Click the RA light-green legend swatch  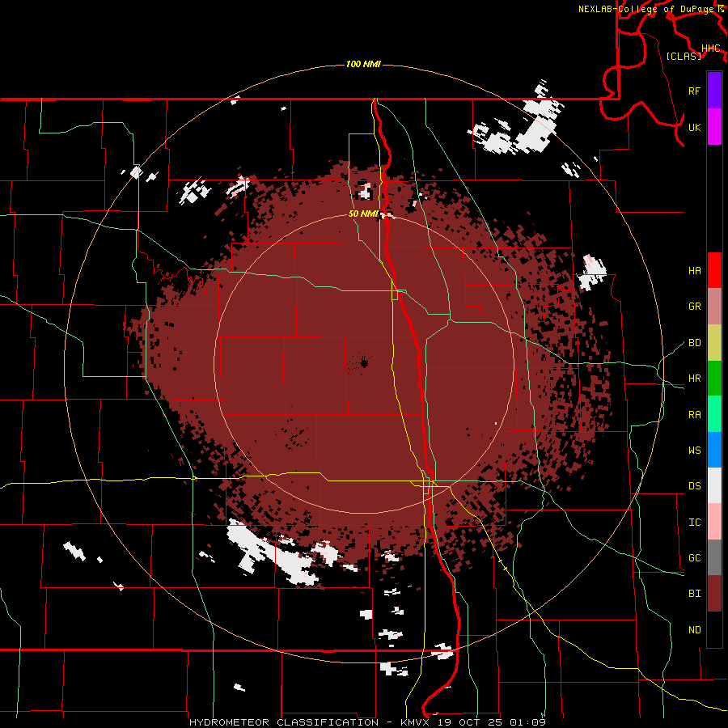coord(714,414)
